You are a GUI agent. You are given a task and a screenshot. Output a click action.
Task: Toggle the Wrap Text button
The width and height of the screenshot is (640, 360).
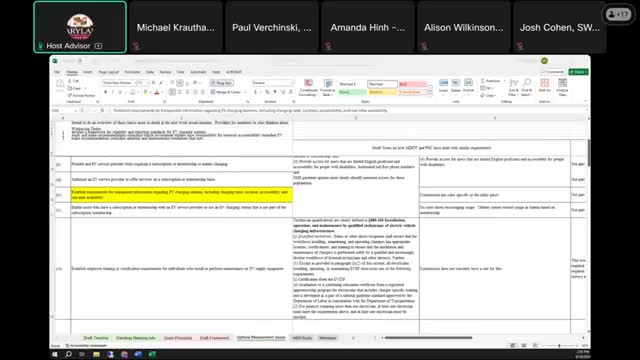click(222, 83)
